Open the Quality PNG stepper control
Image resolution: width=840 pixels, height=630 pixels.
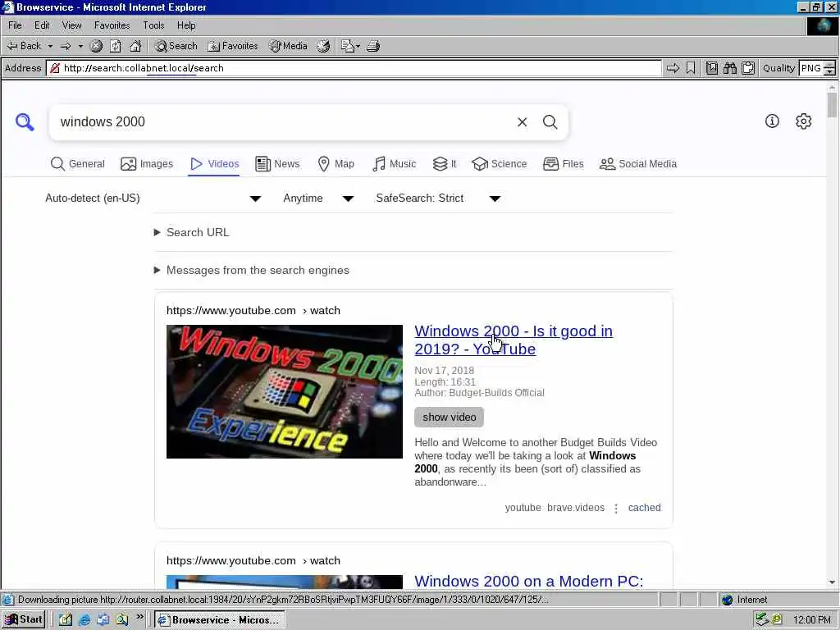click(x=829, y=68)
